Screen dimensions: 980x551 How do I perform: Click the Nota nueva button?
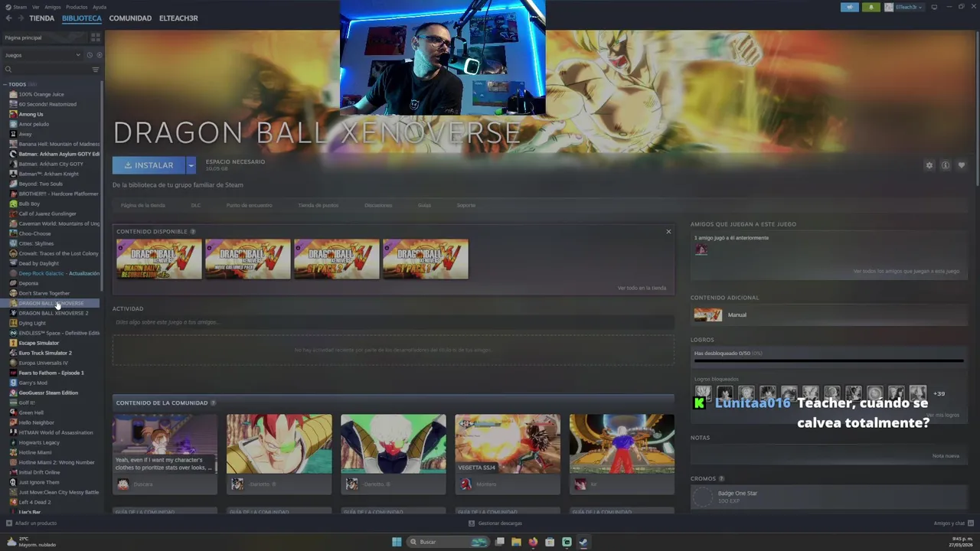point(946,455)
